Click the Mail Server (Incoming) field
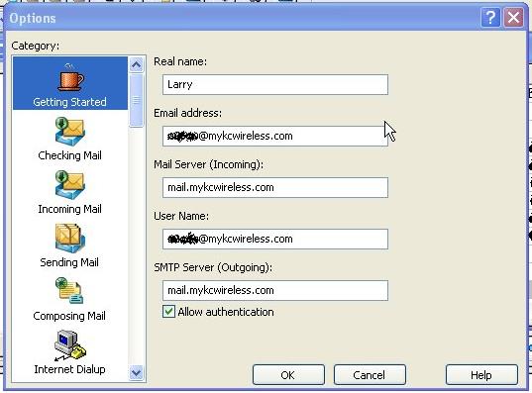This screenshot has height=393, width=532. tap(275, 187)
